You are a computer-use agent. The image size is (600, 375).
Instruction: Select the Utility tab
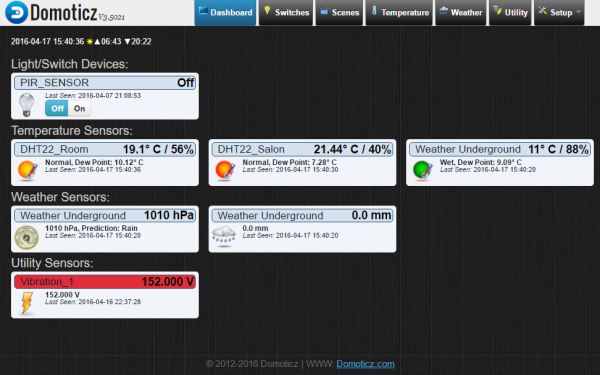click(510, 13)
